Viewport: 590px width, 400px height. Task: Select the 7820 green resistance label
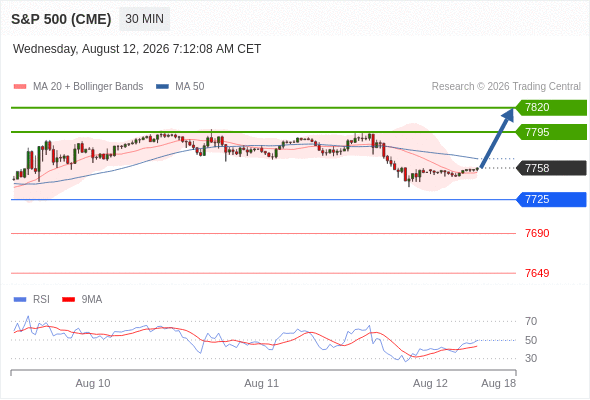pos(551,108)
